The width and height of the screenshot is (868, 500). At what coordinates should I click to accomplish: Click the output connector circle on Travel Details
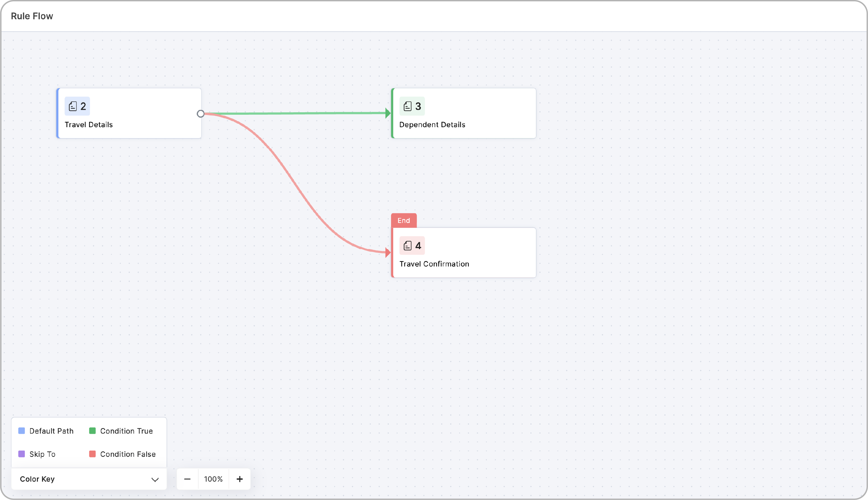pos(201,114)
